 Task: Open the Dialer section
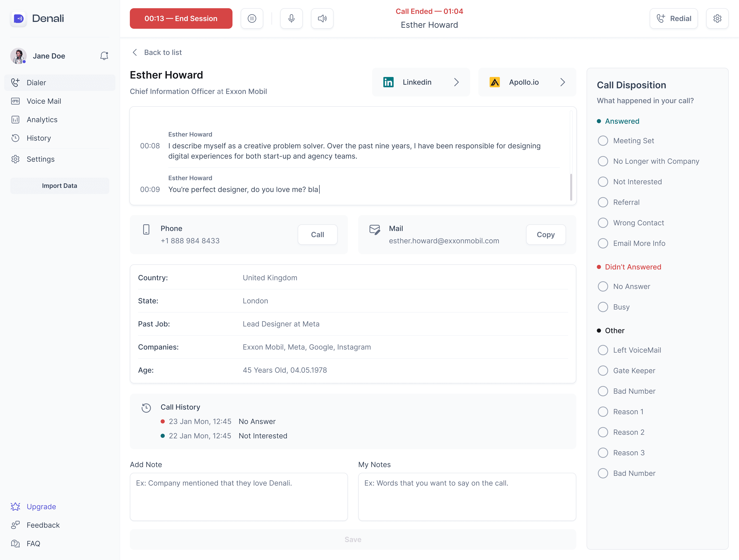pos(60,82)
